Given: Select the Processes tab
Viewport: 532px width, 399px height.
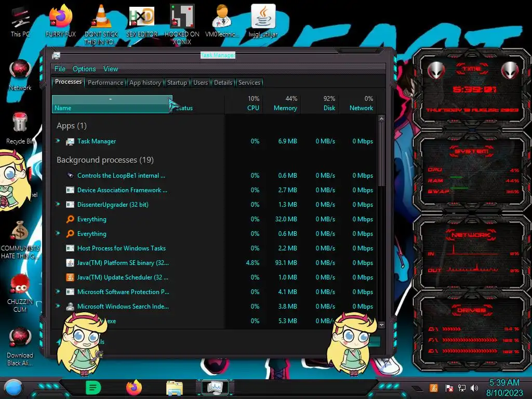Looking at the screenshot, I should (x=68, y=82).
